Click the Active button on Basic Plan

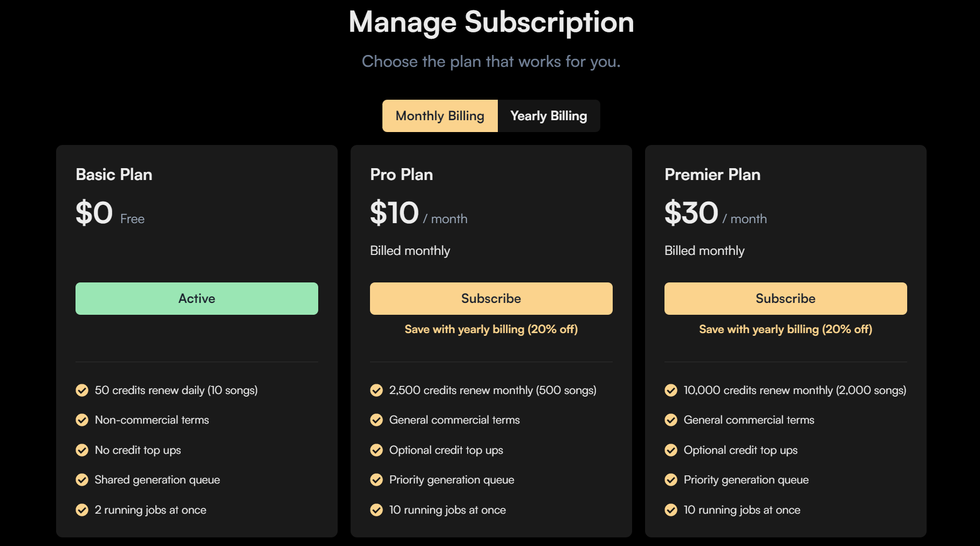197,299
